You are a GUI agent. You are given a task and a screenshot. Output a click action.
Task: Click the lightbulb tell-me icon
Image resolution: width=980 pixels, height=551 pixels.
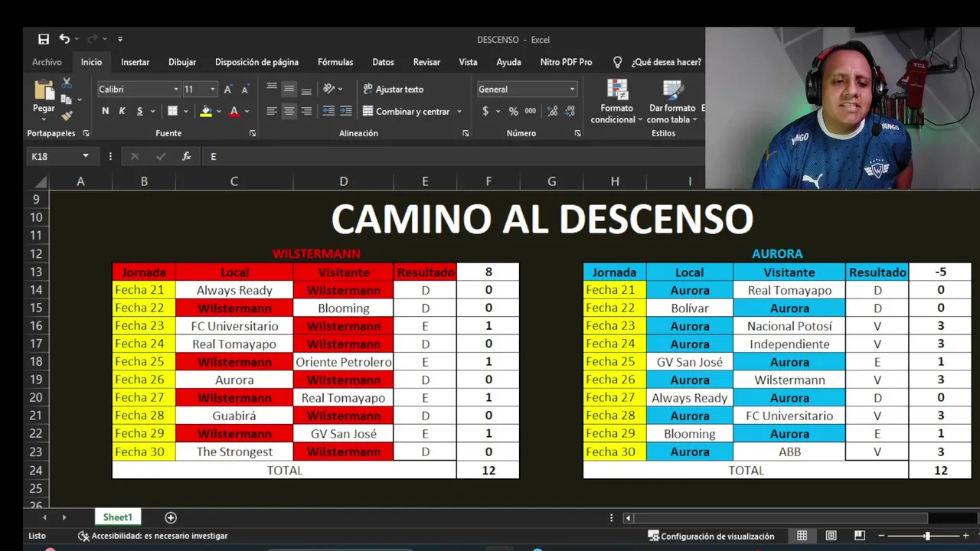click(x=617, y=62)
